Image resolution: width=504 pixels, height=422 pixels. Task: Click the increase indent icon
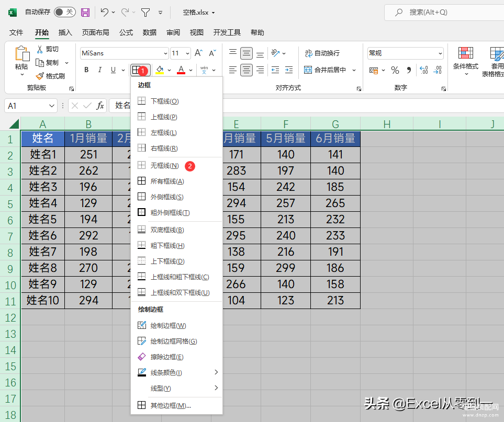coord(289,70)
